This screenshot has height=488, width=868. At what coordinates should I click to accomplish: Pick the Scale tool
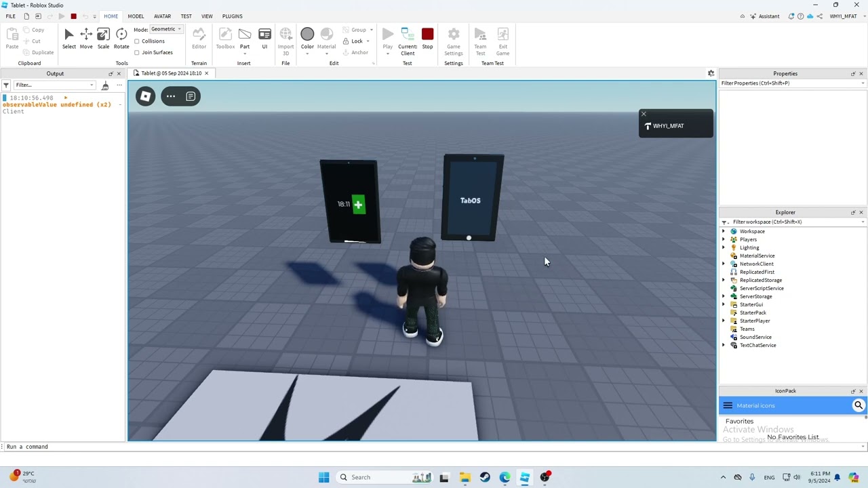103,39
